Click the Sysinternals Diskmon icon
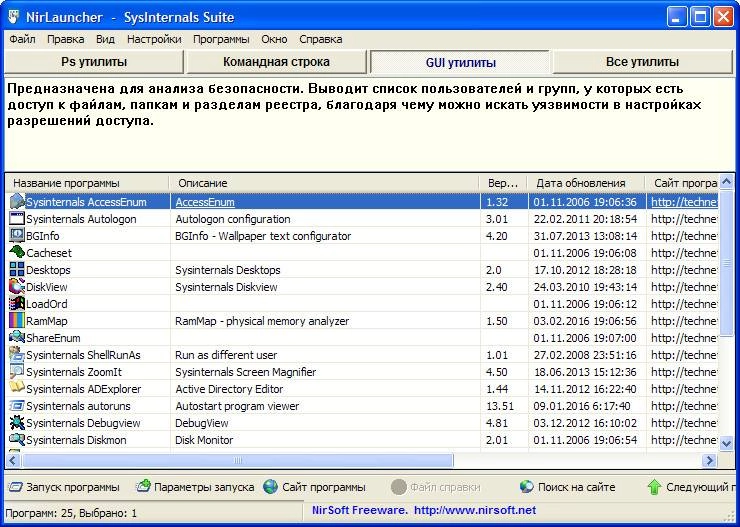 pyautogui.click(x=17, y=439)
